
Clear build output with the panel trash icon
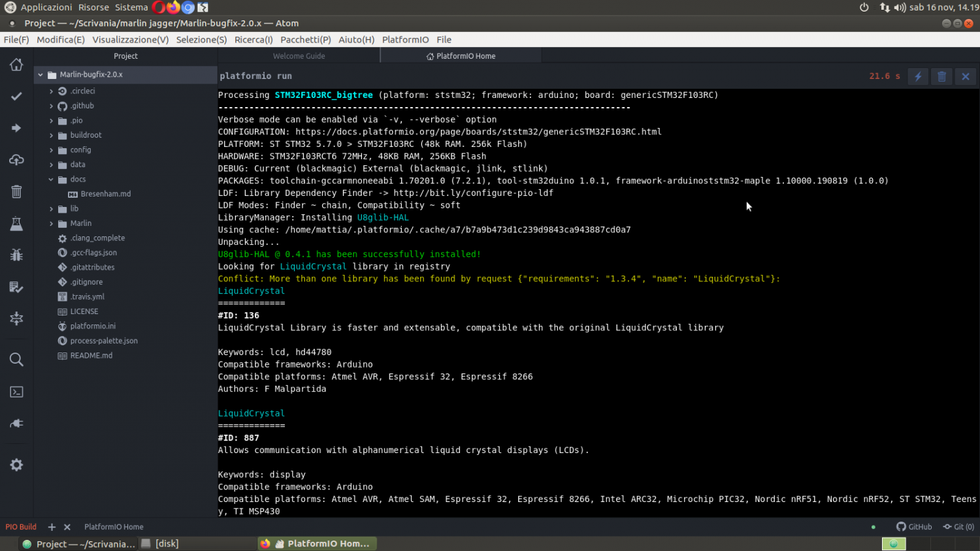pos(941,76)
